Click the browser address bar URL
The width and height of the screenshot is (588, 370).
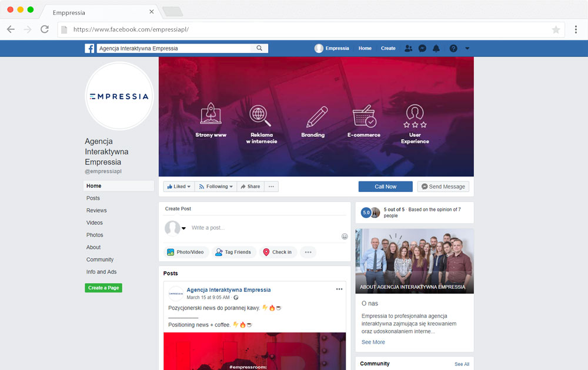point(131,29)
